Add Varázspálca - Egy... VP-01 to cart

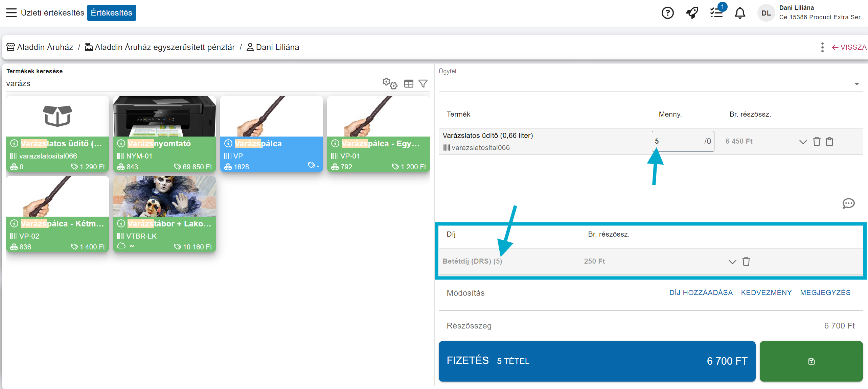(x=379, y=134)
